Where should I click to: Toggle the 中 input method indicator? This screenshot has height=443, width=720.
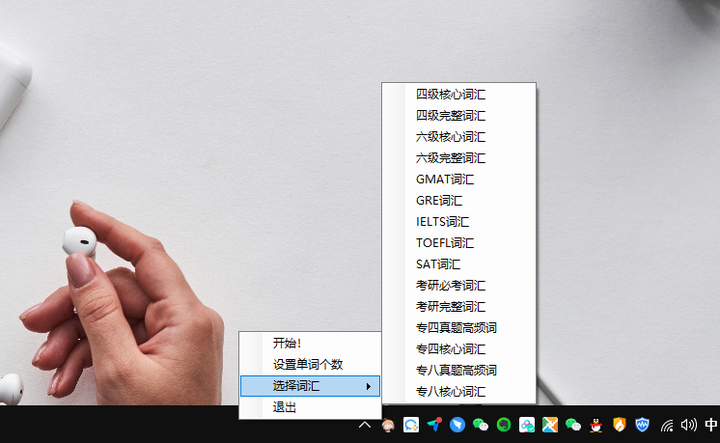tap(711, 425)
